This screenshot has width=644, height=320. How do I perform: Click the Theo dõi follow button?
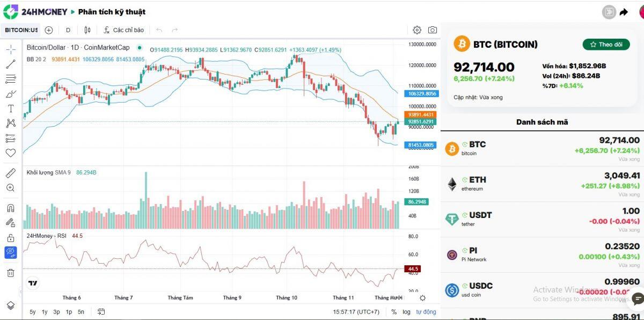606,45
